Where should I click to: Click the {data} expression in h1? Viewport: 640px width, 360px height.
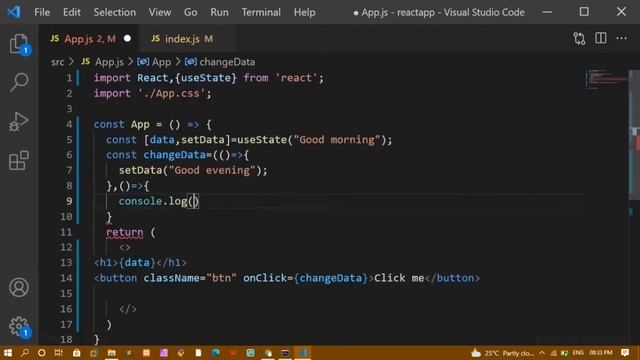[x=137, y=263]
